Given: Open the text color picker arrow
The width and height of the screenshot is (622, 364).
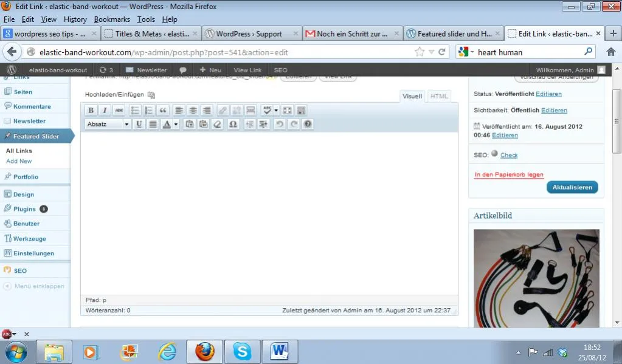Looking at the screenshot, I should 176,124.
